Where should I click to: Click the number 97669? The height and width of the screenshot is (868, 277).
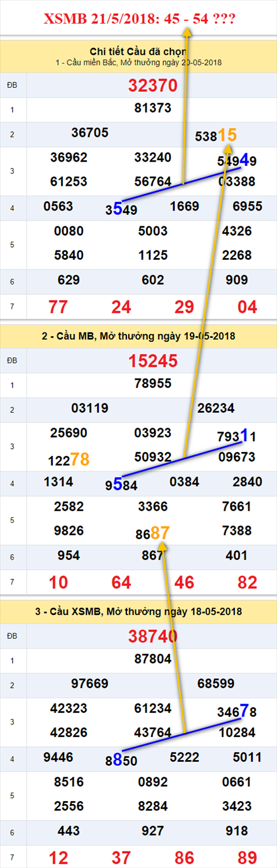pos(89,683)
